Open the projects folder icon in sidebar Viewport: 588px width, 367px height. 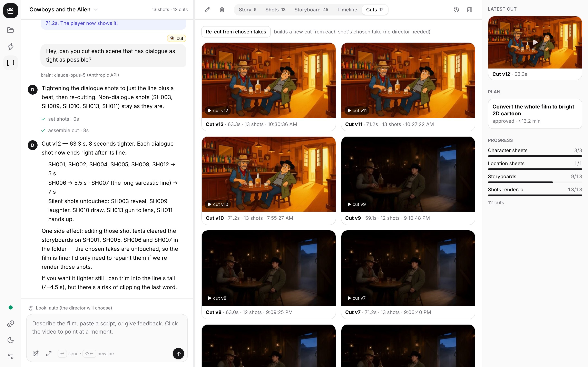(10, 30)
